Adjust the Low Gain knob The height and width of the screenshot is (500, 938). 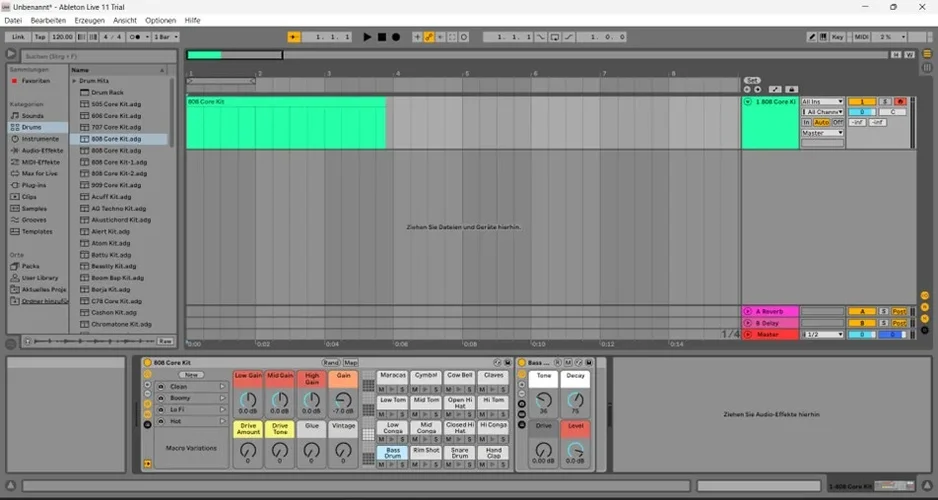(248, 400)
